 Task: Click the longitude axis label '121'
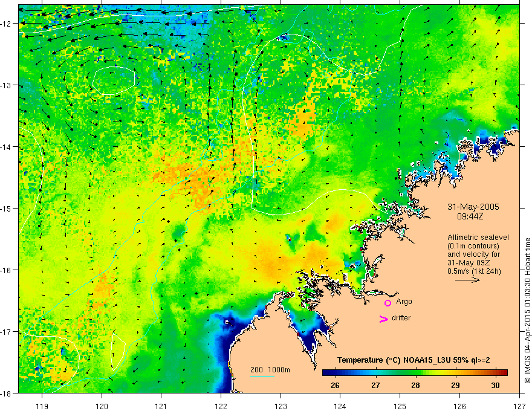[161, 406]
